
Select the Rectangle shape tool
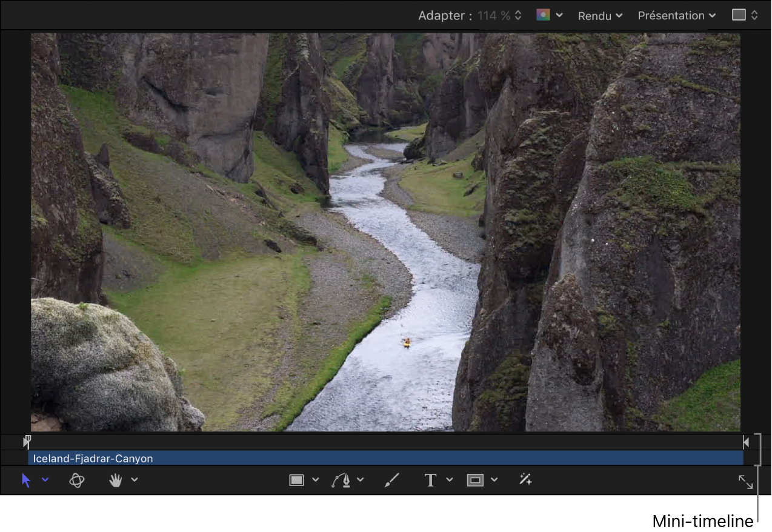[x=296, y=480]
